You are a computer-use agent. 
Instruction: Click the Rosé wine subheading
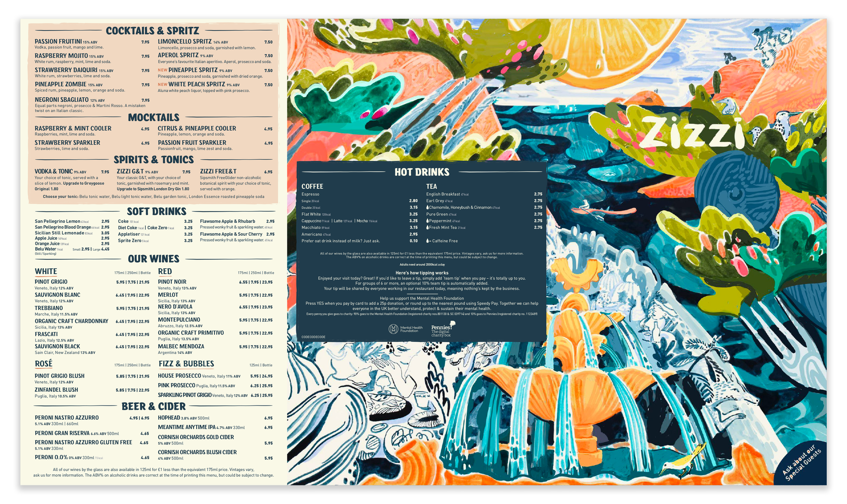pos(43,363)
